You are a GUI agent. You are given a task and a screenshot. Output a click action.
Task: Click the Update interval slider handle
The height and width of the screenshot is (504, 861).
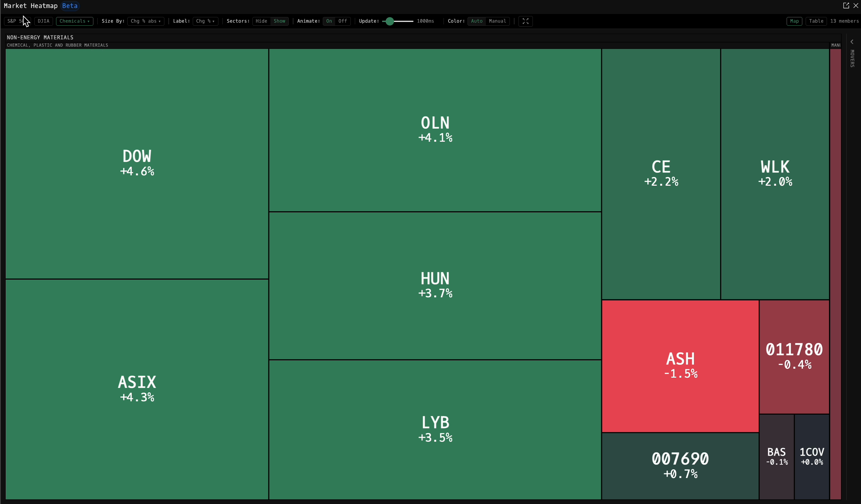pyautogui.click(x=389, y=21)
